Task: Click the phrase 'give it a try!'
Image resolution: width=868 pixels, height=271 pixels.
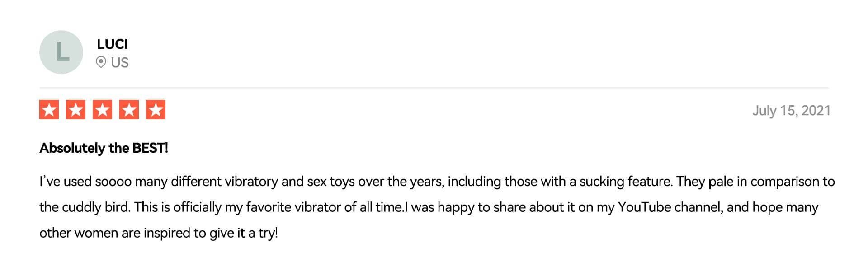Action: pos(244,233)
